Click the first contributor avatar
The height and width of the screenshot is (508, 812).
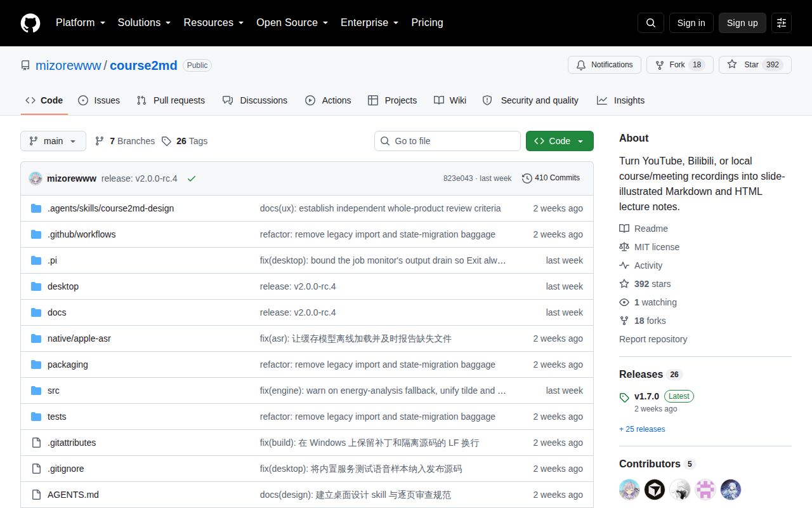click(629, 490)
